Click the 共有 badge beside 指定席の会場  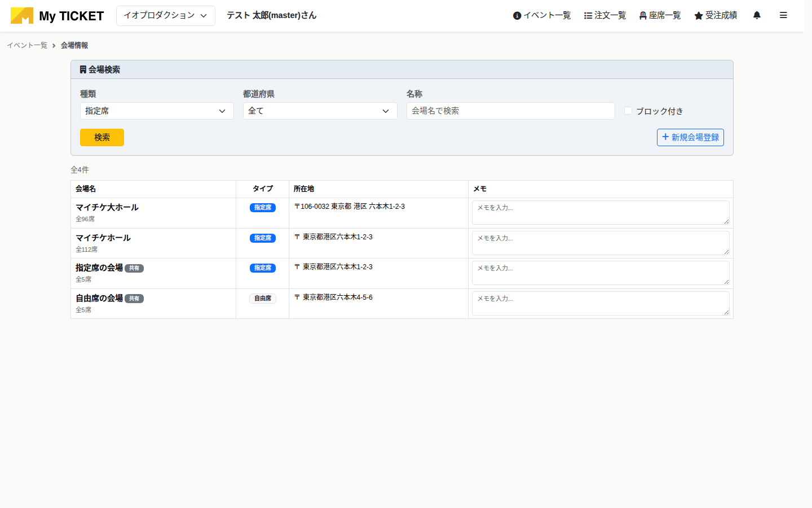pos(134,268)
